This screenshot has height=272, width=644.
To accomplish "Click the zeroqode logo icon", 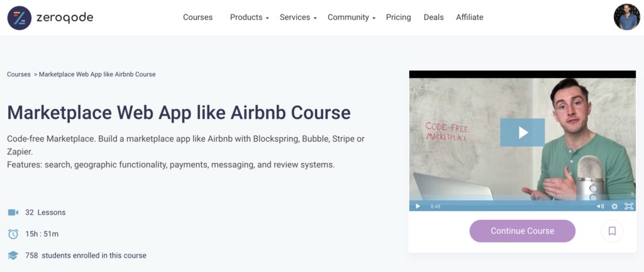I will [x=19, y=18].
